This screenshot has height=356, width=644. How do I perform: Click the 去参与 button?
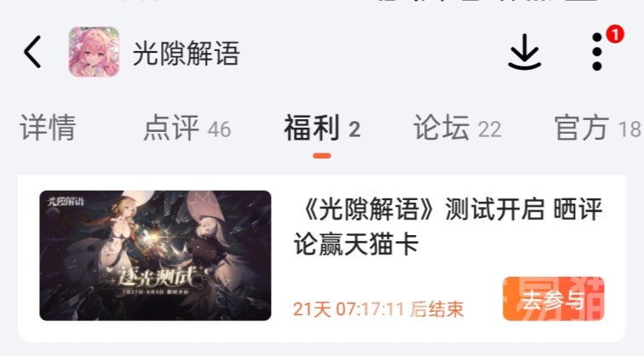coord(553,299)
